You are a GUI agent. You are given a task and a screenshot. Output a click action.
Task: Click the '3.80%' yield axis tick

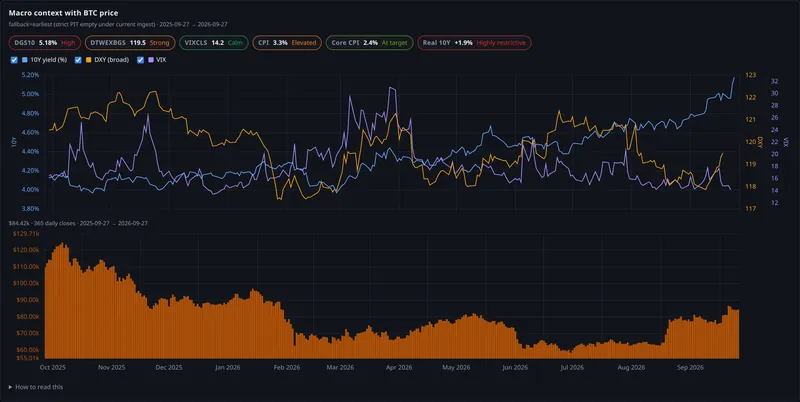coord(31,209)
